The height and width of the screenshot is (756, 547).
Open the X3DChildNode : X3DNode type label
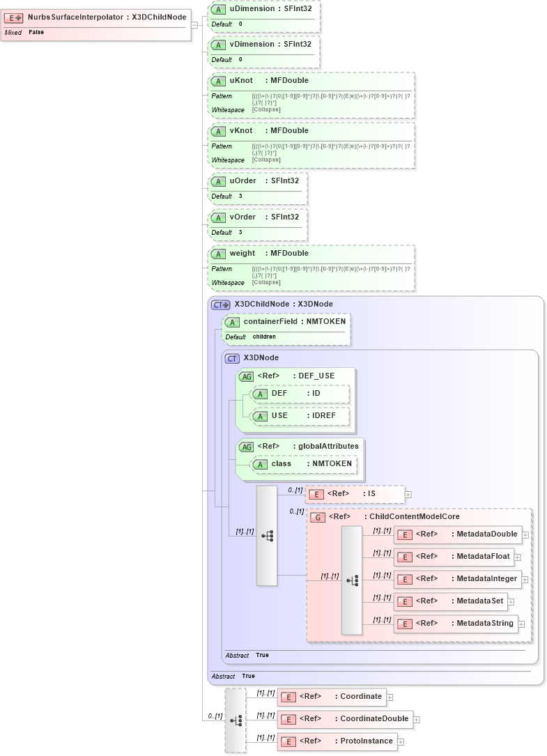(284, 304)
